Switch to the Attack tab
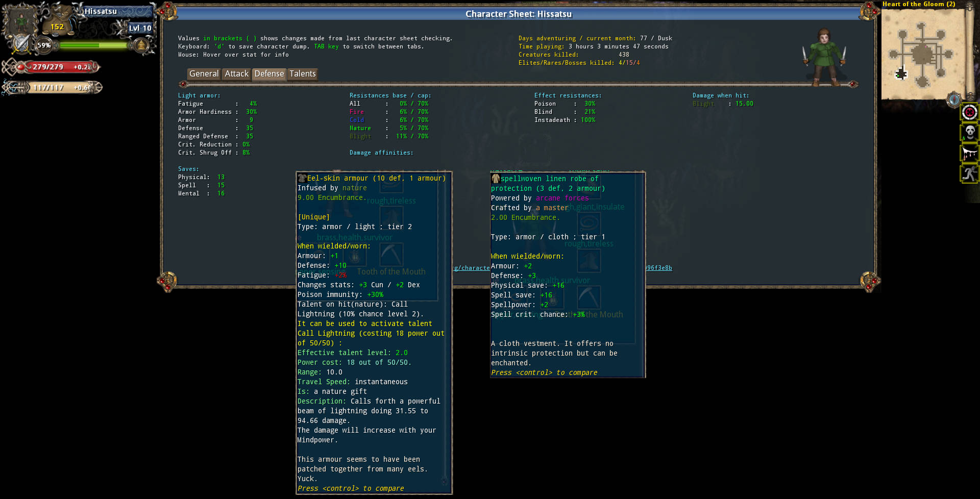This screenshot has width=980, height=499. pyautogui.click(x=236, y=74)
